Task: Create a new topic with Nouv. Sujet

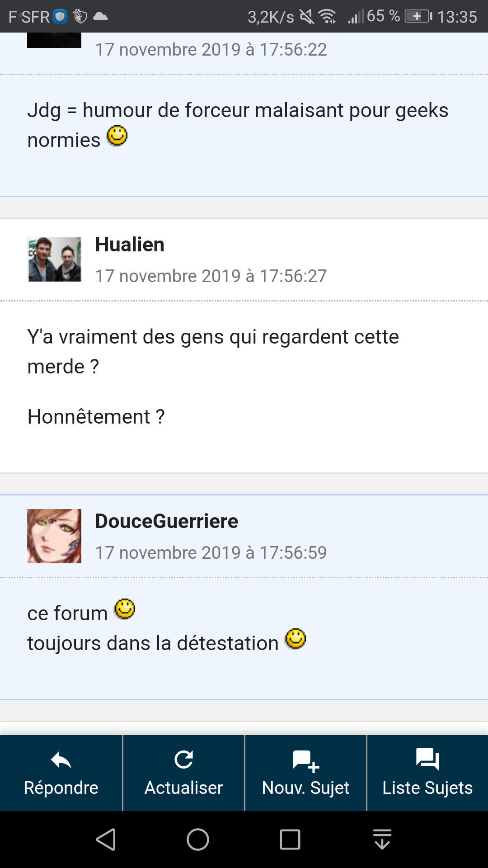Action: click(305, 773)
